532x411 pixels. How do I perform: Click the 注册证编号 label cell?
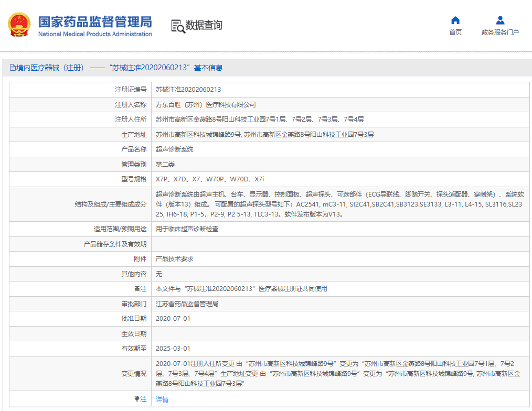coord(80,90)
